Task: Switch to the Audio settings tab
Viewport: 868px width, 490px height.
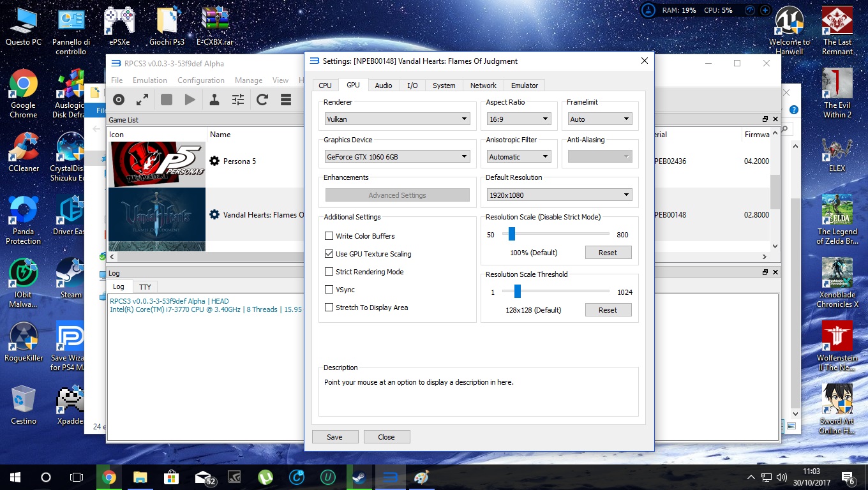Action: [384, 85]
